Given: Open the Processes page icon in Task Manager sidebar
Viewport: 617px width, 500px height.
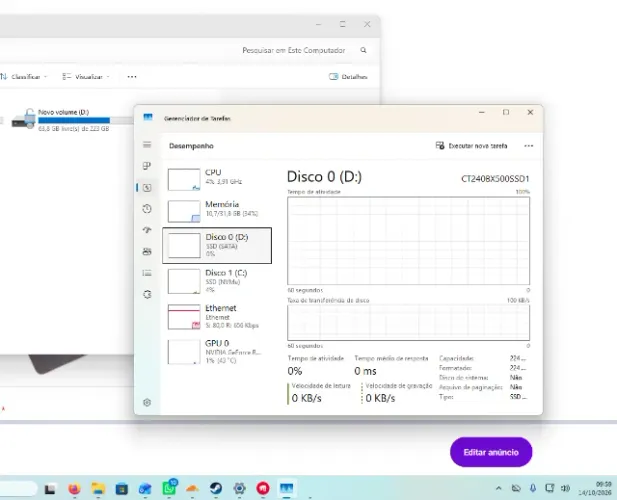Looking at the screenshot, I should point(147,166).
